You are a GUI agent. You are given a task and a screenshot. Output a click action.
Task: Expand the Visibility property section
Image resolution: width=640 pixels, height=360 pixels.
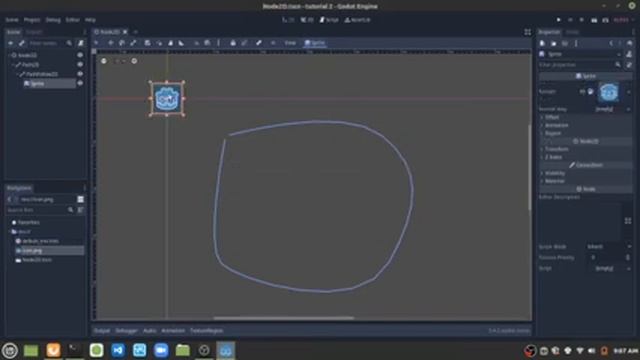585,173
